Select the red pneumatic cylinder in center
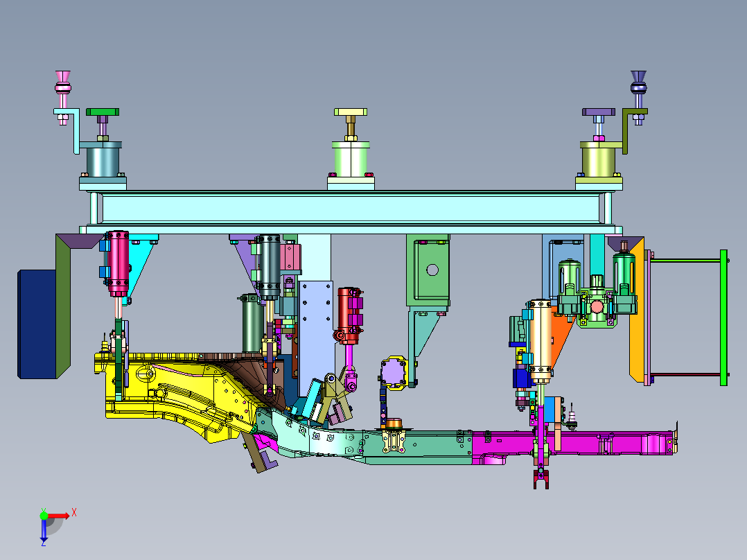747x560 pixels. coord(349,315)
